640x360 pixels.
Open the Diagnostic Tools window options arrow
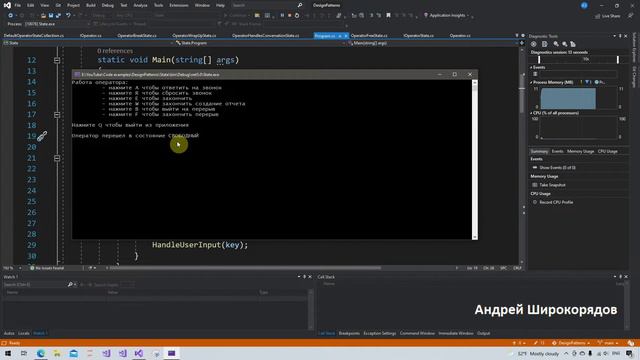click(x=614, y=36)
